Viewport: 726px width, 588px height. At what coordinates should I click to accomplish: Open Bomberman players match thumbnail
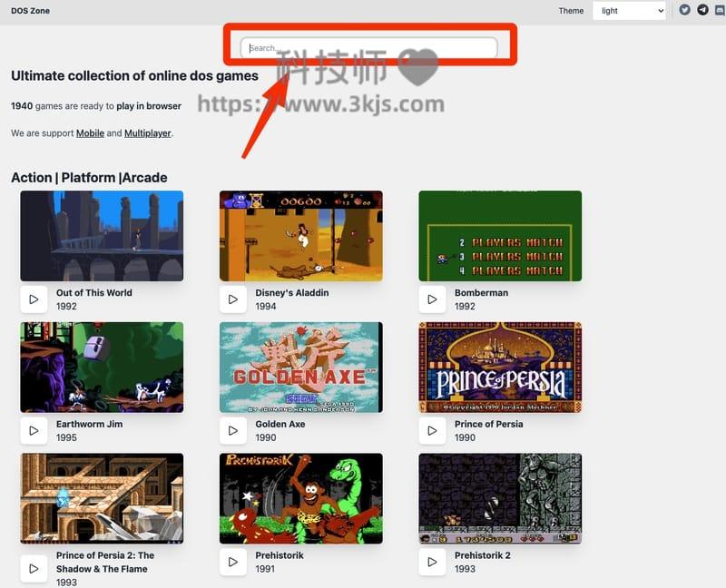click(500, 236)
